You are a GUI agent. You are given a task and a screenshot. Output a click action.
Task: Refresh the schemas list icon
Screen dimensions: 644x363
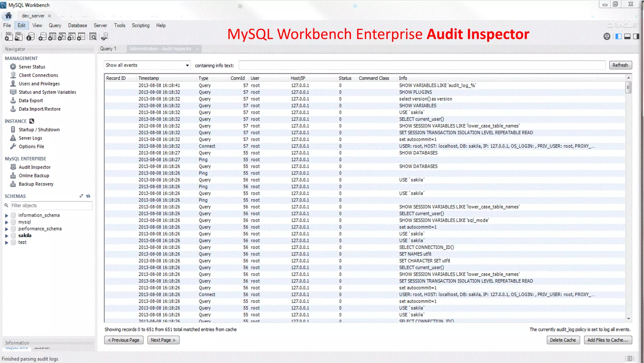pyautogui.click(x=88, y=196)
